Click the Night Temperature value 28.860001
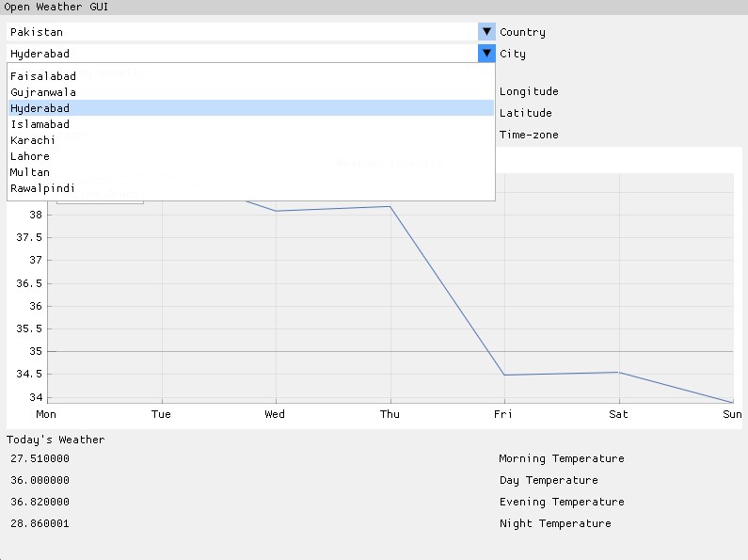This screenshot has height=560, width=748. pos(40,523)
